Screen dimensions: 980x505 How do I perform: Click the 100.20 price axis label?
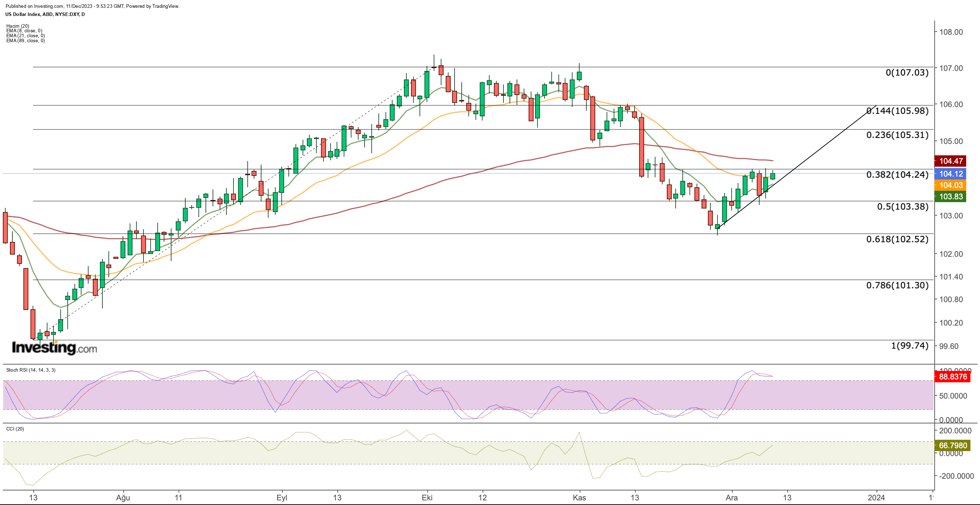[x=951, y=323]
